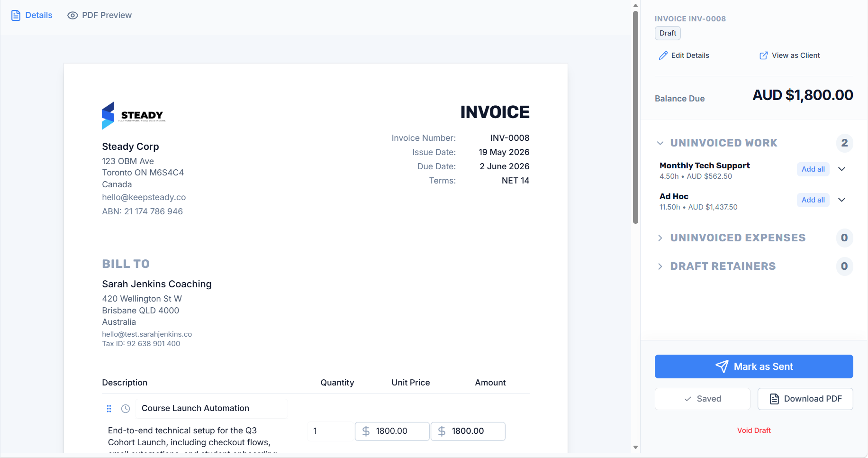
Task: Click the file icon on Download PDF
Action: click(774, 399)
